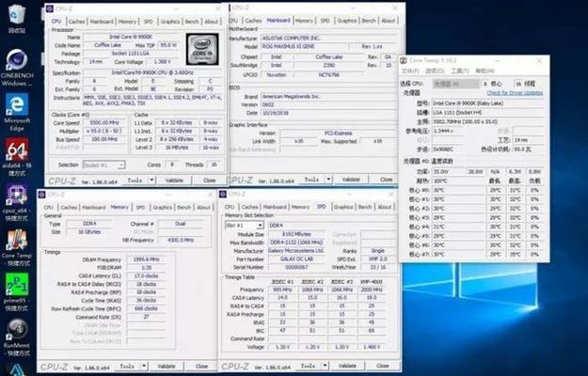588x376 pixels.
Task: Select SPD tab in Mainboard window
Action: 326,21
